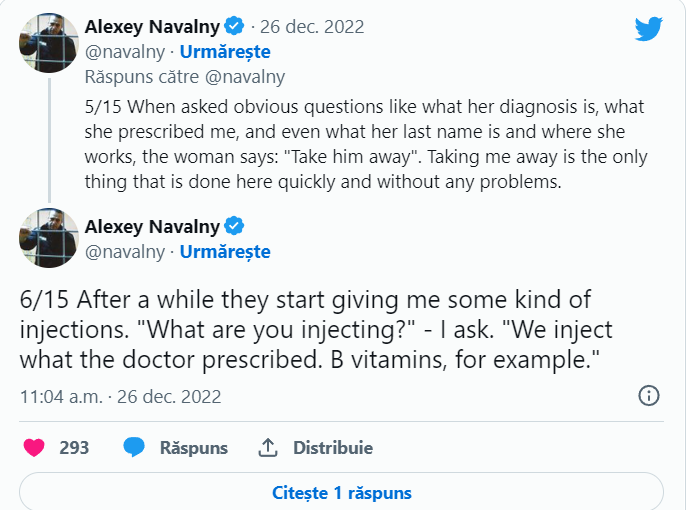Click the second Alexey Navalny display name
686x510 pixels.
pos(153,226)
